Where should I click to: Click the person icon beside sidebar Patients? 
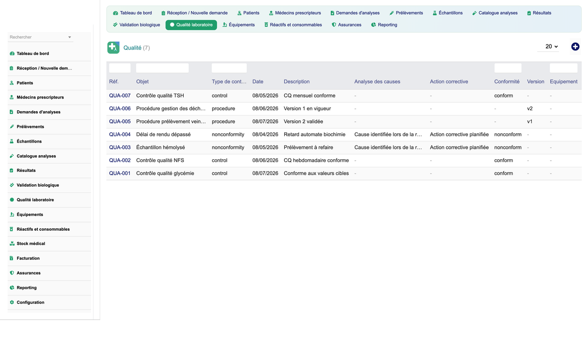click(x=12, y=83)
